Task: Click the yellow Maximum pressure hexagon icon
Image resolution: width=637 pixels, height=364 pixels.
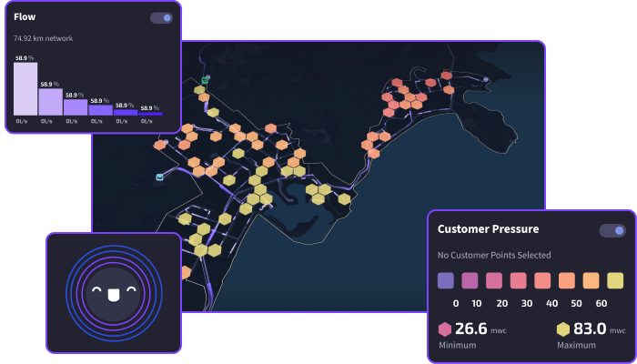Action: click(x=563, y=329)
